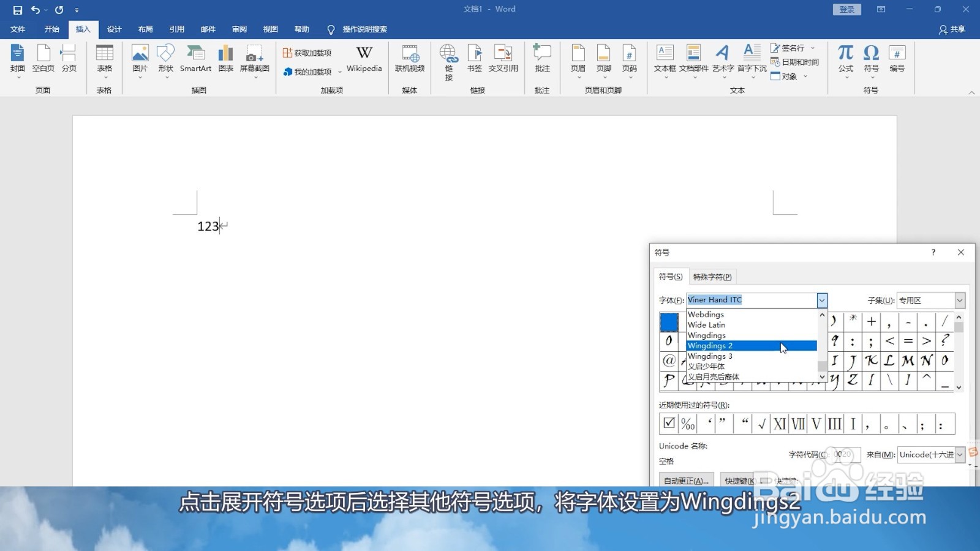The width and height of the screenshot is (980, 551).
Task: Click the AutoCorrect (自动更正) button
Action: pos(686,481)
